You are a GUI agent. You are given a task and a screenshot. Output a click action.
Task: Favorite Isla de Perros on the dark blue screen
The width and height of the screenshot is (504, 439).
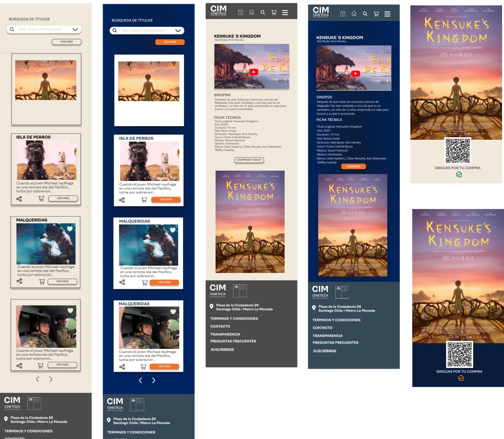click(175, 145)
